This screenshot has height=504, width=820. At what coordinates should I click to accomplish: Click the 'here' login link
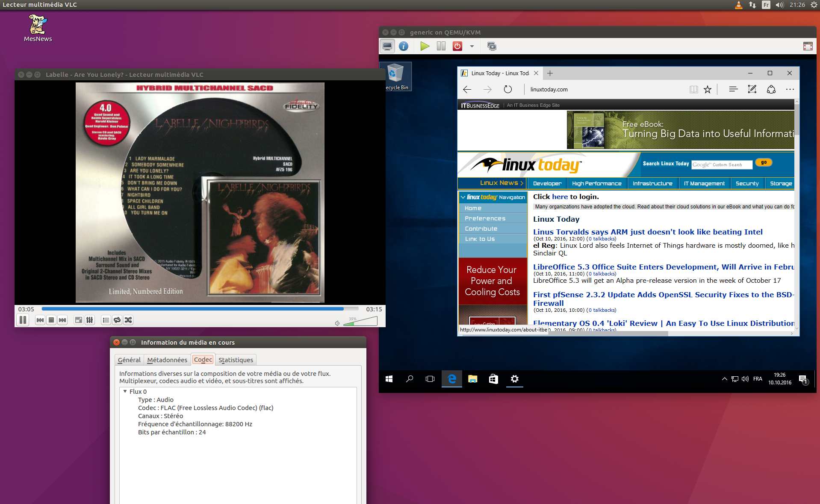(560, 197)
